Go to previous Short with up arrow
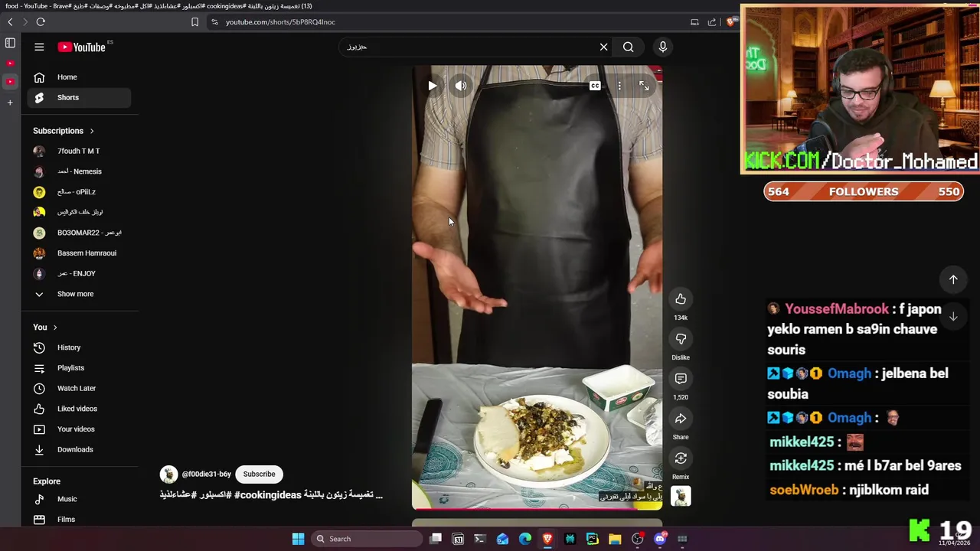 [953, 279]
